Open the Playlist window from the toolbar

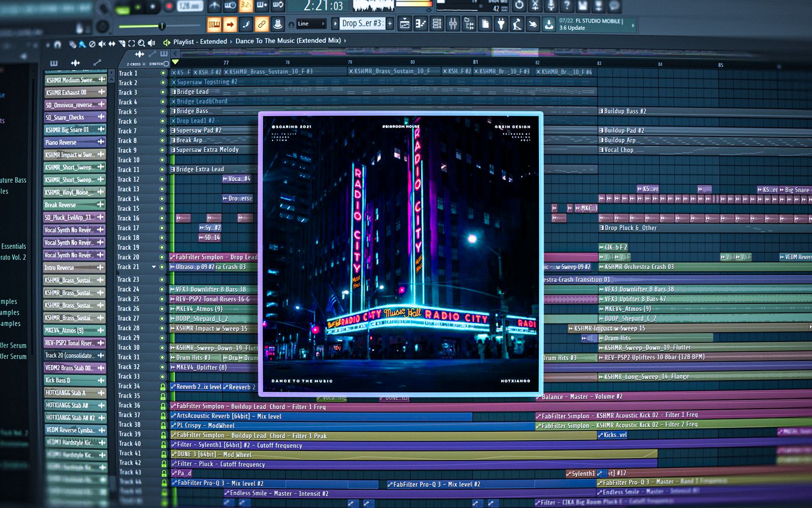coord(405,24)
